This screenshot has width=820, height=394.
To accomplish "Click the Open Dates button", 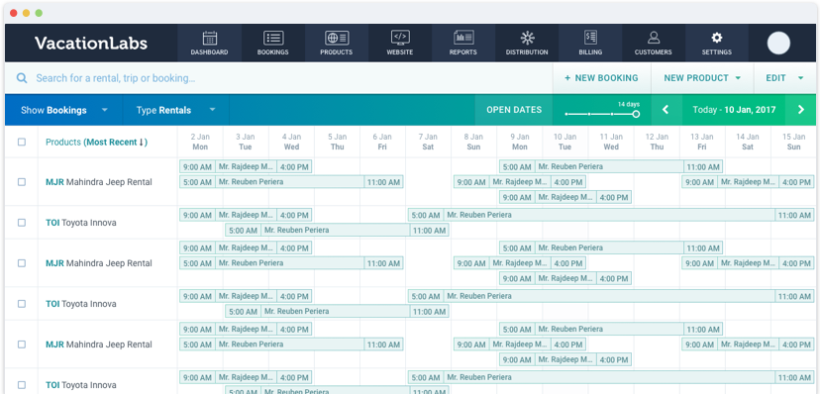I will tap(514, 110).
